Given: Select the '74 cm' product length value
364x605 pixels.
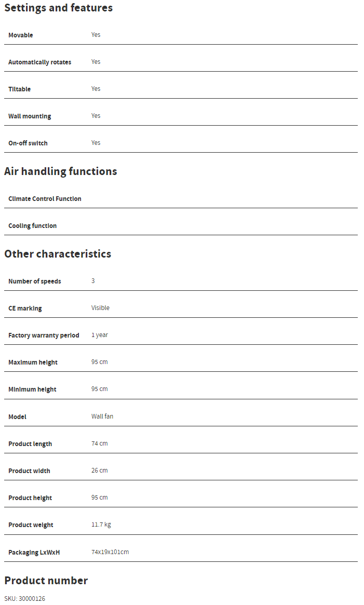Looking at the screenshot, I should (x=100, y=443).
